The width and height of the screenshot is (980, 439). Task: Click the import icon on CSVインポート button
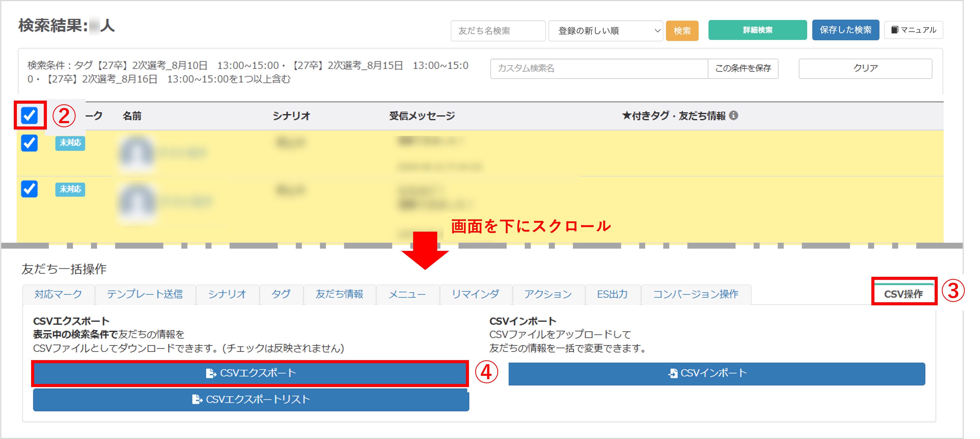[x=673, y=373]
